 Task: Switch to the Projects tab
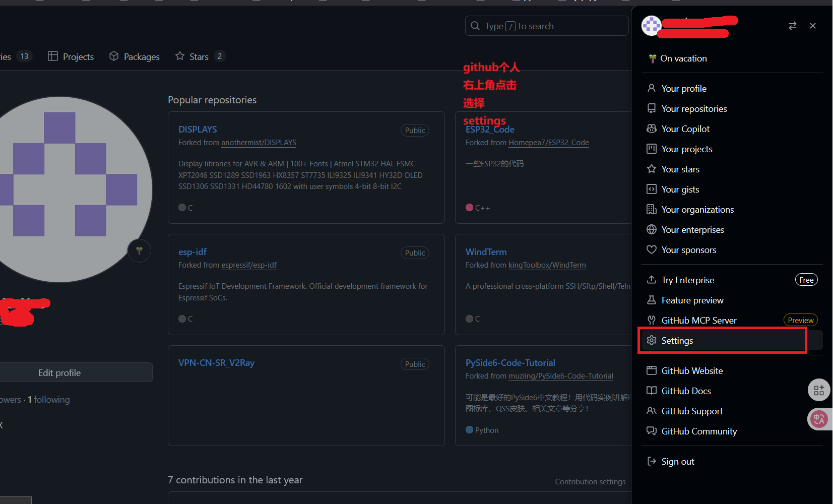(x=71, y=56)
